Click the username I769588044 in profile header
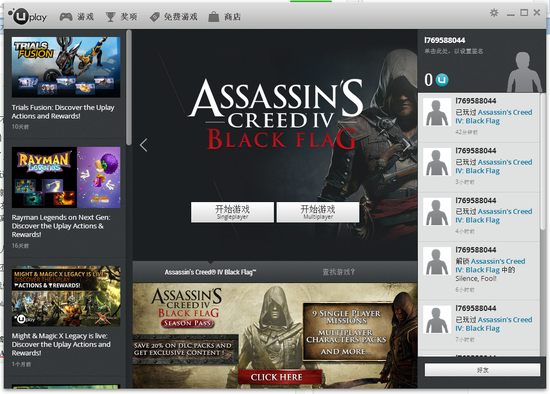The height and width of the screenshot is (394, 550). (444, 40)
